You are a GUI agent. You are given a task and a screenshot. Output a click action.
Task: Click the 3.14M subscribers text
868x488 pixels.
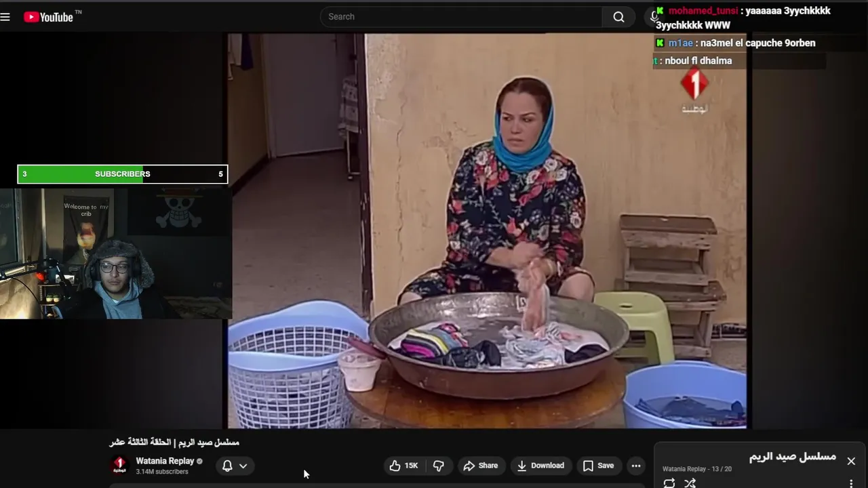click(162, 472)
